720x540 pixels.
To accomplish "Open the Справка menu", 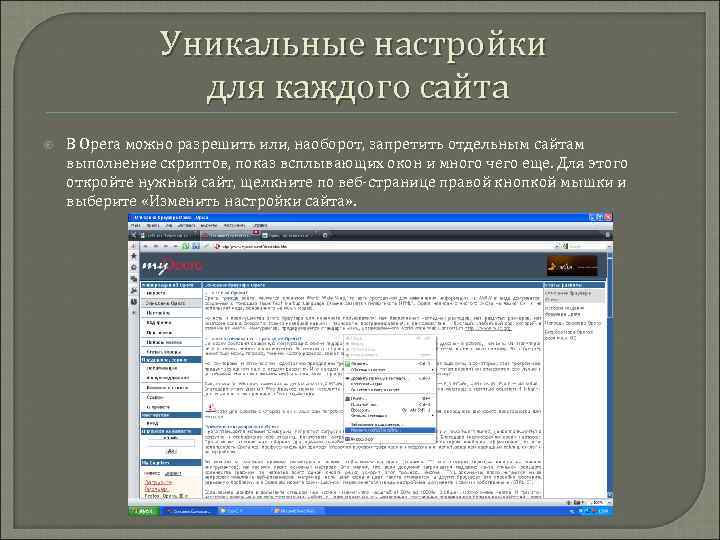I will [260, 225].
